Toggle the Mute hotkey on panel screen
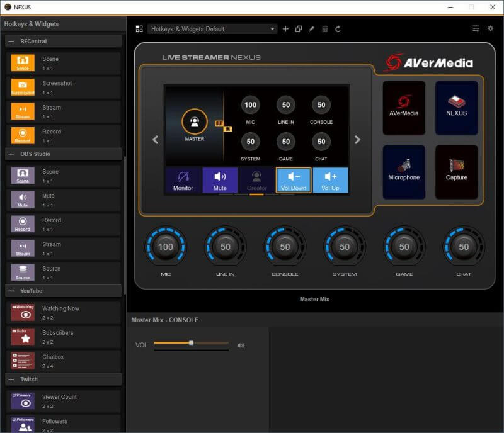 click(x=220, y=180)
